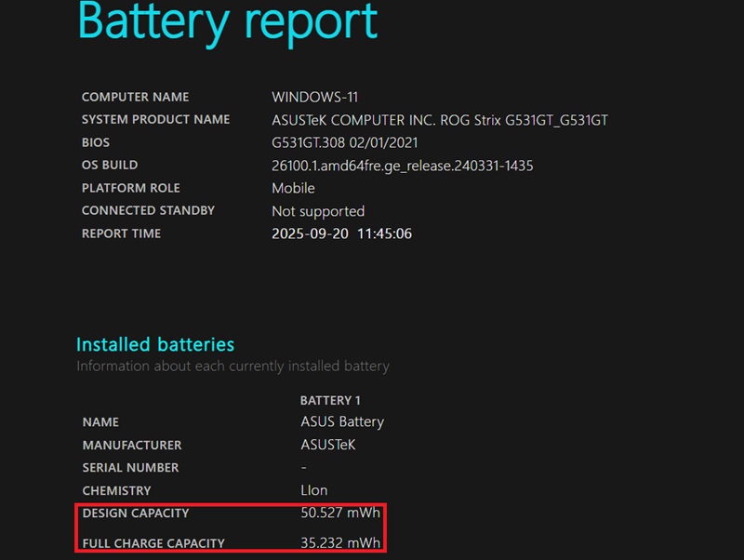Click the 50.527 mWh design capacity value
The height and width of the screenshot is (560, 744).
click(x=339, y=513)
